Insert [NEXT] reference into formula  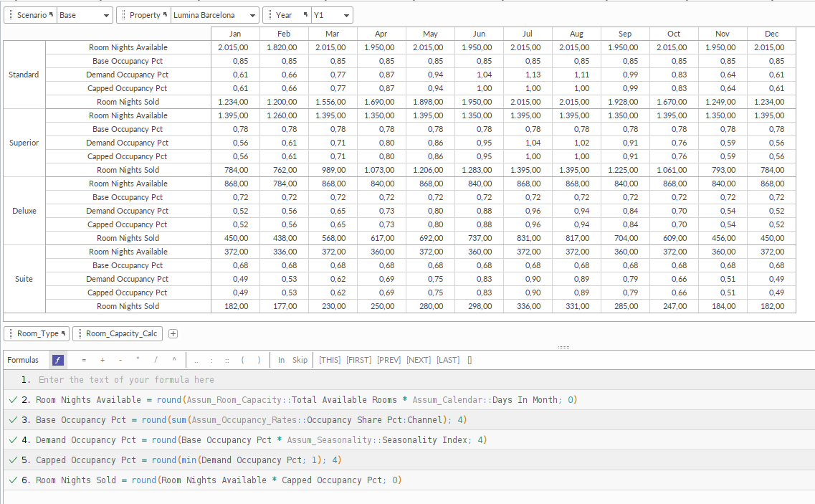419,360
